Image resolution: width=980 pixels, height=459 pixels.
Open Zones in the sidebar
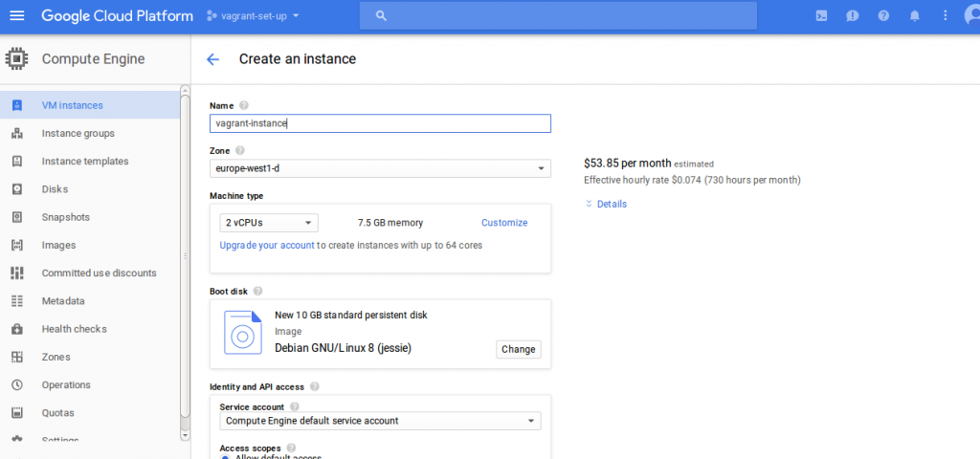coord(90,358)
